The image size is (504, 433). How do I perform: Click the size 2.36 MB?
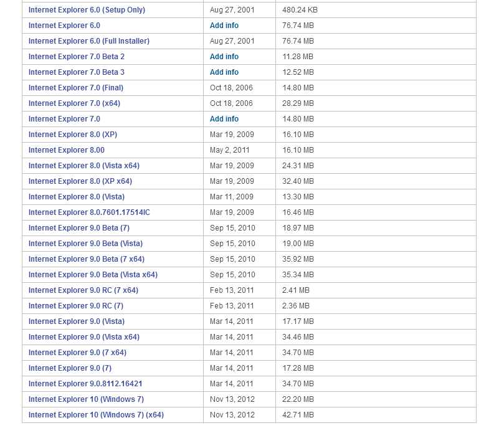coord(296,306)
